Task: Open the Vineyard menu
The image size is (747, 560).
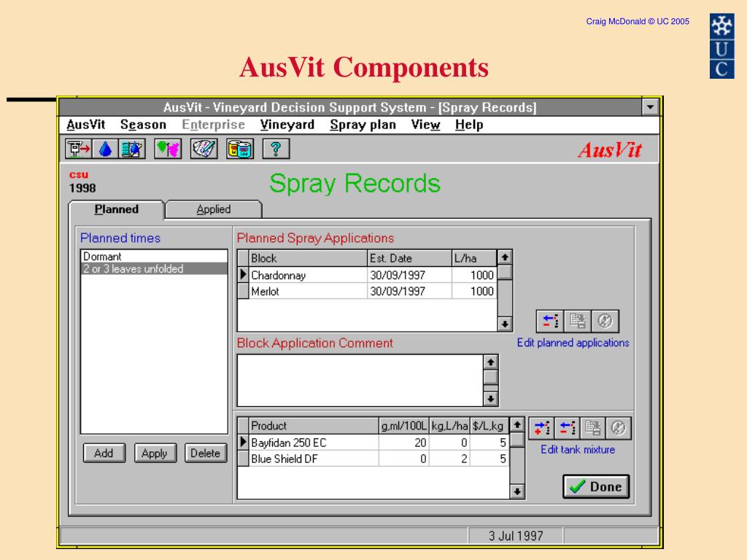Action: [x=287, y=125]
